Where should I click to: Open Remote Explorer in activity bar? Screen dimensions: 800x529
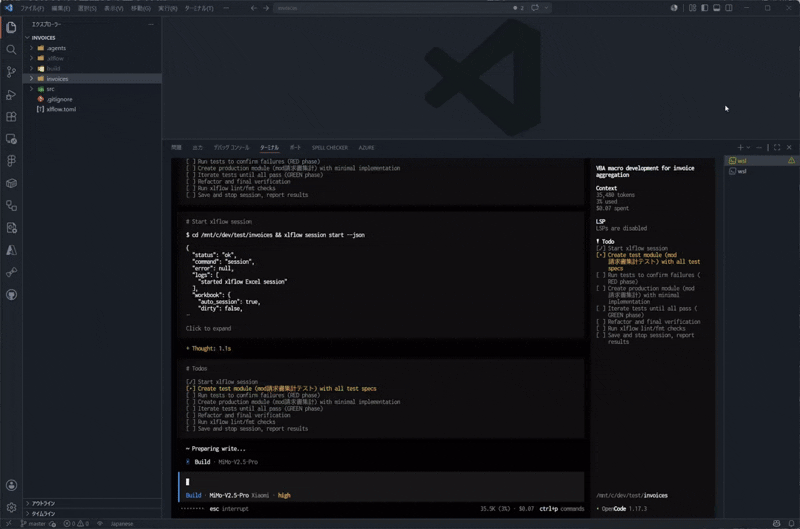[x=11, y=139]
